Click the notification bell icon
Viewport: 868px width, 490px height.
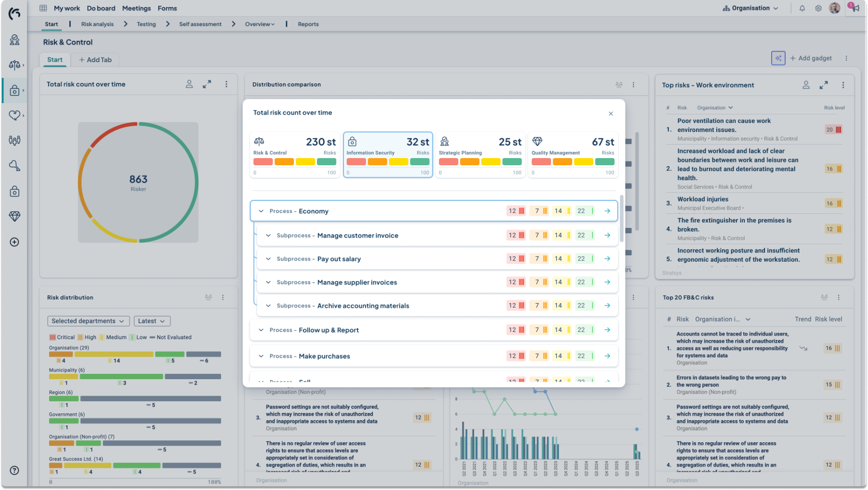click(802, 8)
